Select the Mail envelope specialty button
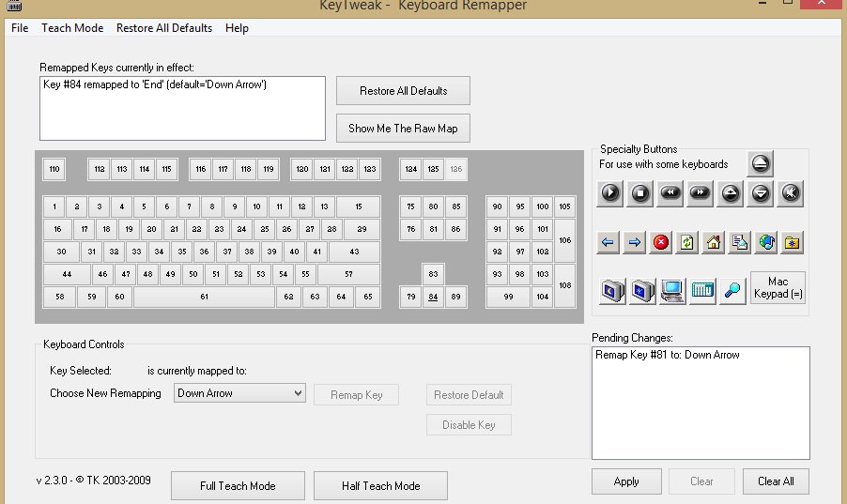This screenshot has width=847, height=504. [740, 242]
